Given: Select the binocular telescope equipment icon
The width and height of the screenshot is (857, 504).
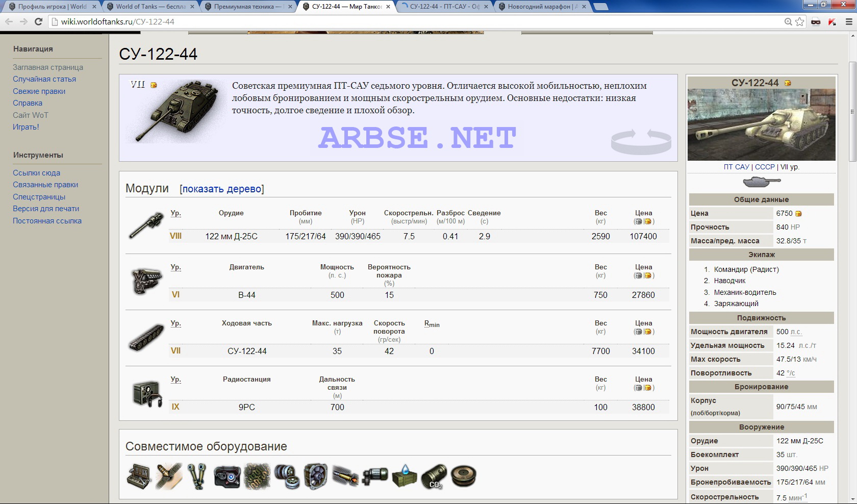Looking at the screenshot, I should point(197,476).
